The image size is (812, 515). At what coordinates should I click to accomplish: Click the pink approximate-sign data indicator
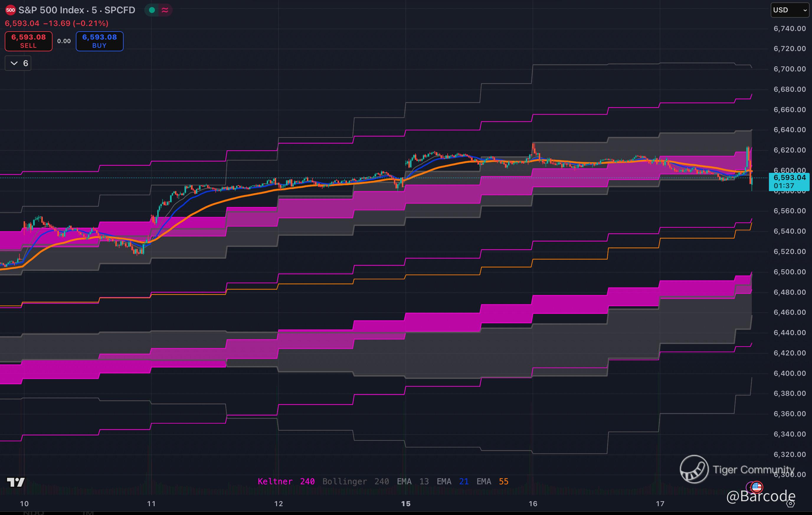tap(165, 10)
